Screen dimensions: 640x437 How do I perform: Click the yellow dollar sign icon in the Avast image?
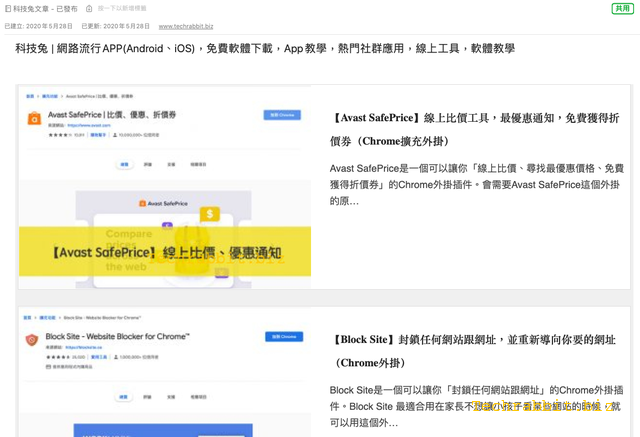[x=210, y=214]
